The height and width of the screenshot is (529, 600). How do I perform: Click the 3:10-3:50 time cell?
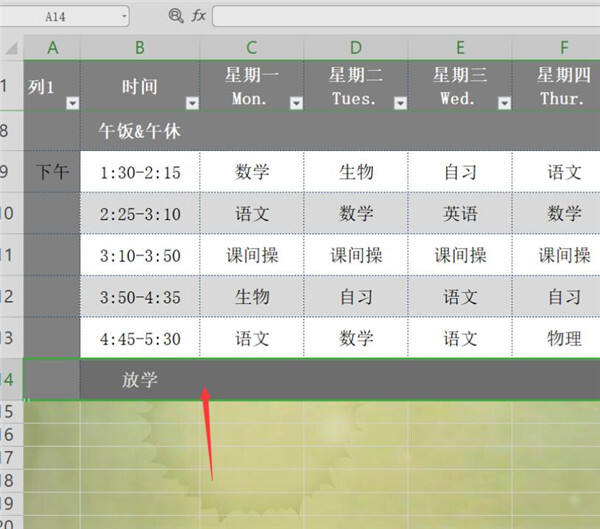click(x=140, y=255)
